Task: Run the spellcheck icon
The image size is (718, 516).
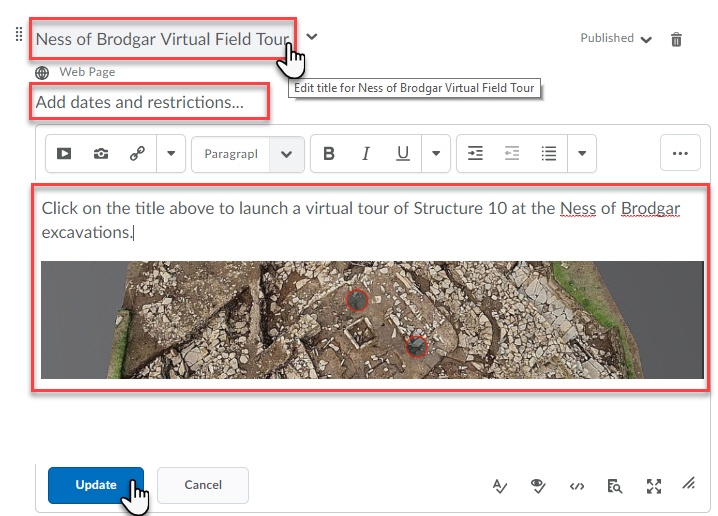Action: [500, 486]
